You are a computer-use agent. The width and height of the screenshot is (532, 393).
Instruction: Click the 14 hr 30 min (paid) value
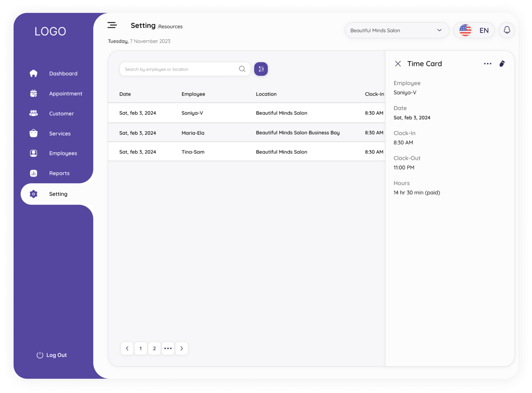417,192
